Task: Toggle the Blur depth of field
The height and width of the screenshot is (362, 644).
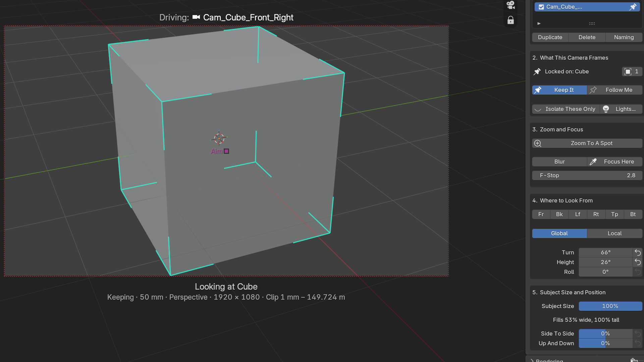Action: (x=559, y=162)
